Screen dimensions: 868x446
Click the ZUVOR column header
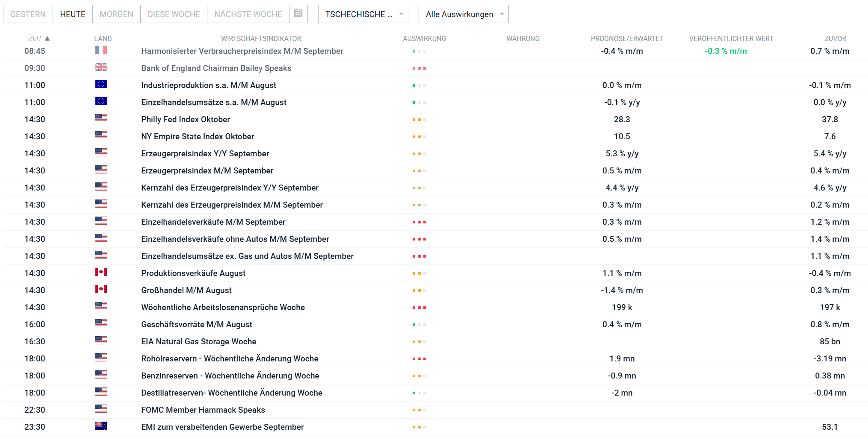[x=835, y=38]
